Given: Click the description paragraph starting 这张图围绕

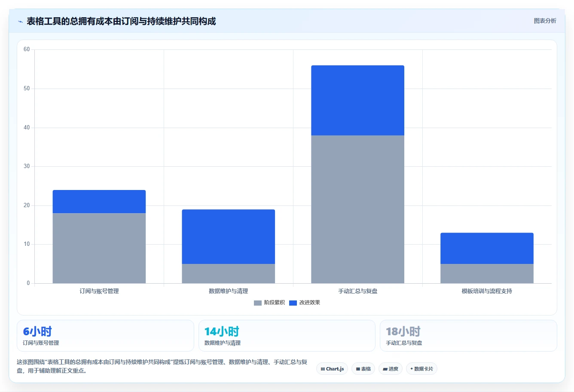Looking at the screenshot, I should 162,366.
